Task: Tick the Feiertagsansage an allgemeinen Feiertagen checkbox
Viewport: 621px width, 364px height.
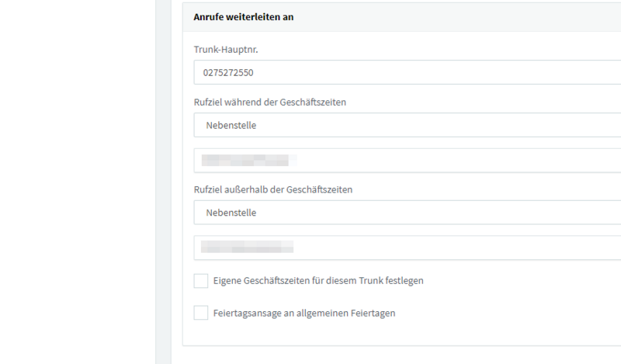Action: (201, 313)
